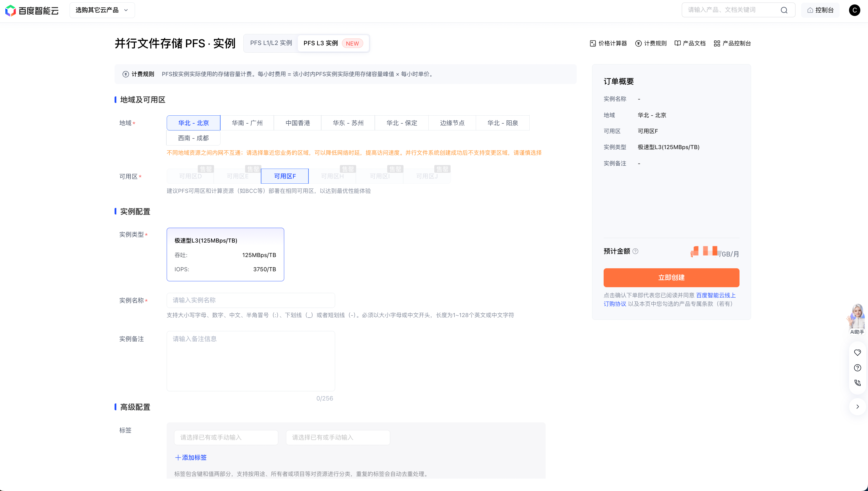Click the 实例备注 textarea
The height and width of the screenshot is (491, 868).
[251, 361]
